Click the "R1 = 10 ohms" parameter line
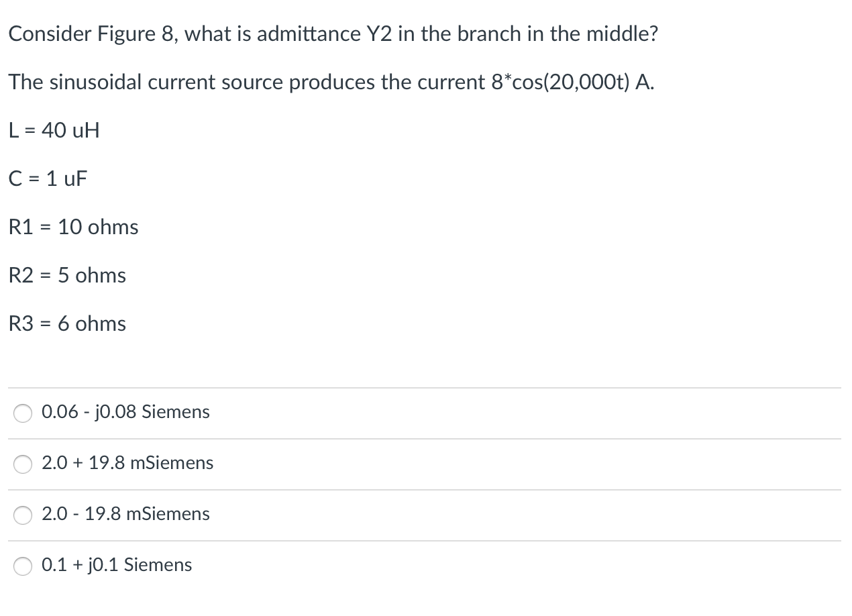Viewport: 852px width, 616px height. (74, 227)
